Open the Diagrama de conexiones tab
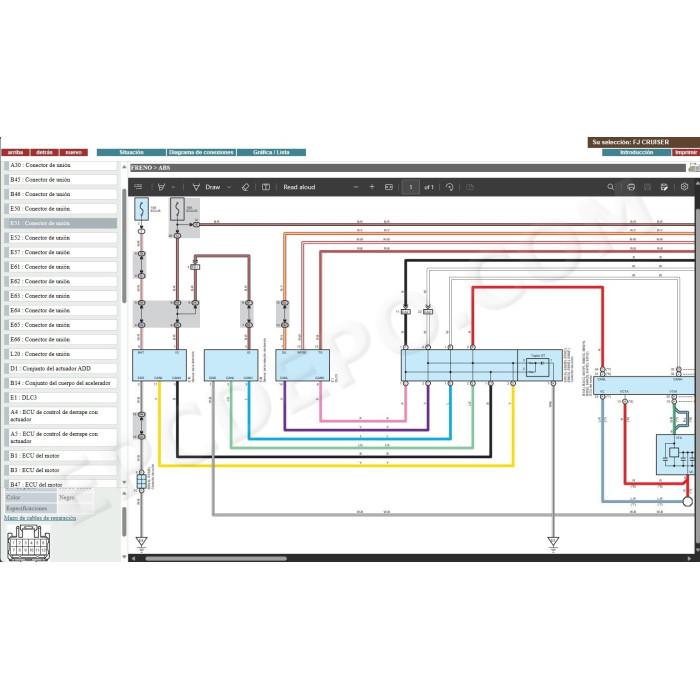 click(x=201, y=152)
